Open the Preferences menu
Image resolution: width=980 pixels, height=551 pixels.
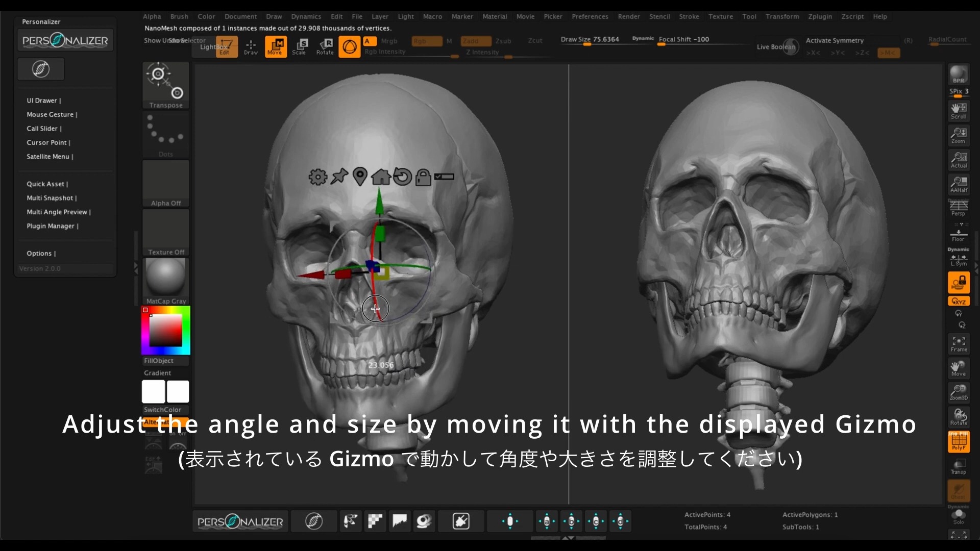(x=590, y=16)
